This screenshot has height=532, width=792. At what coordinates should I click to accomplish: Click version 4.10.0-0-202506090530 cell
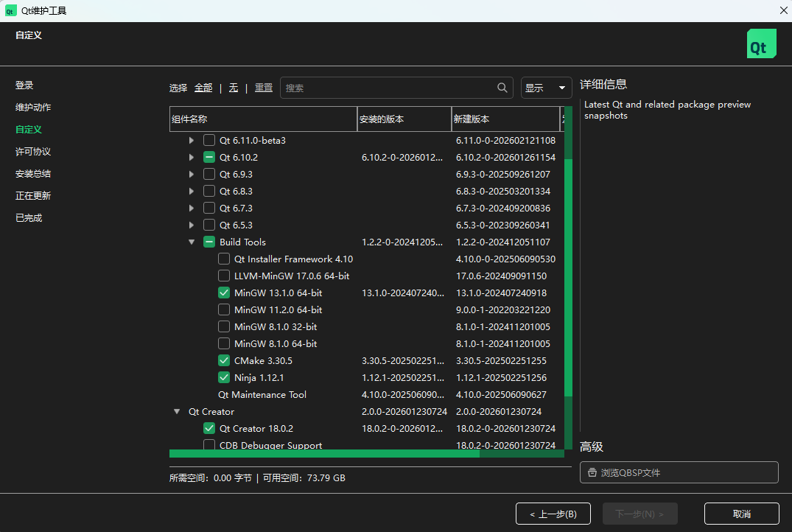pyautogui.click(x=505, y=259)
